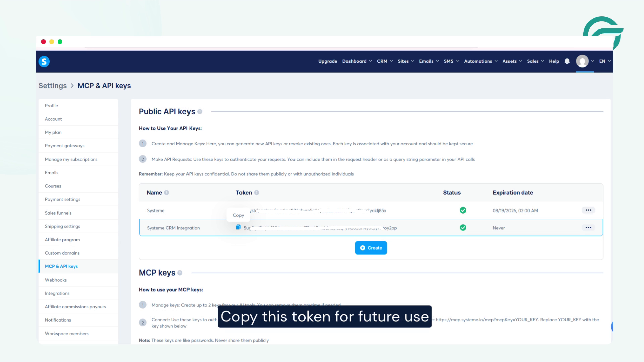Click the Copy tooltip button
This screenshot has width=644, height=362.
tap(238, 215)
